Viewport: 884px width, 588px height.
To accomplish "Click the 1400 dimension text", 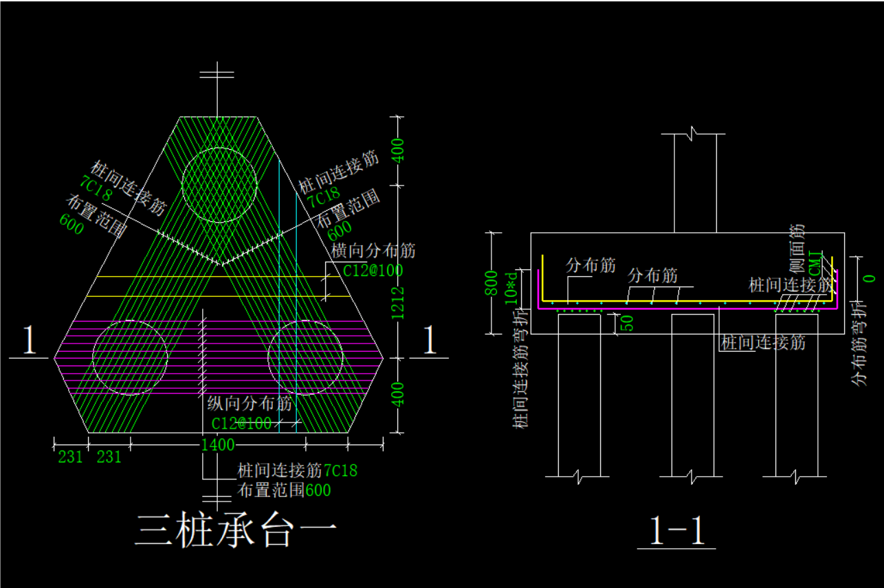I will (x=218, y=445).
